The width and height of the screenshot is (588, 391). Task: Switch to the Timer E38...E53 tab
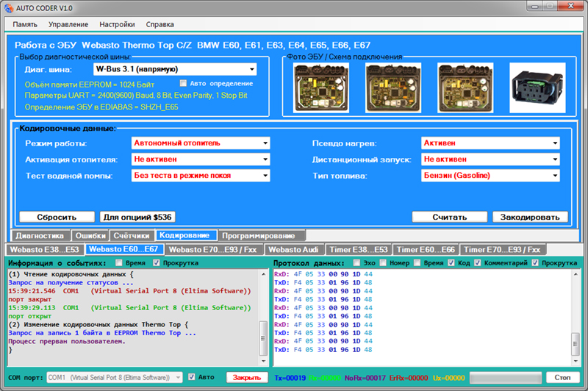pos(359,250)
